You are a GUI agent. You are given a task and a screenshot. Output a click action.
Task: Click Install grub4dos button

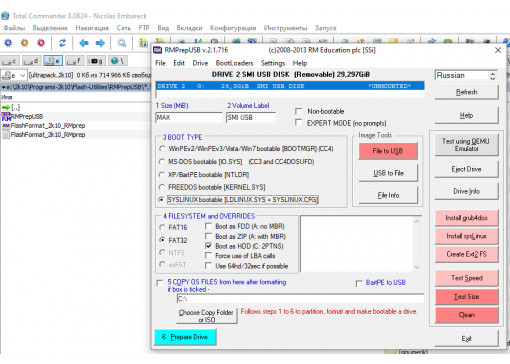point(466,218)
